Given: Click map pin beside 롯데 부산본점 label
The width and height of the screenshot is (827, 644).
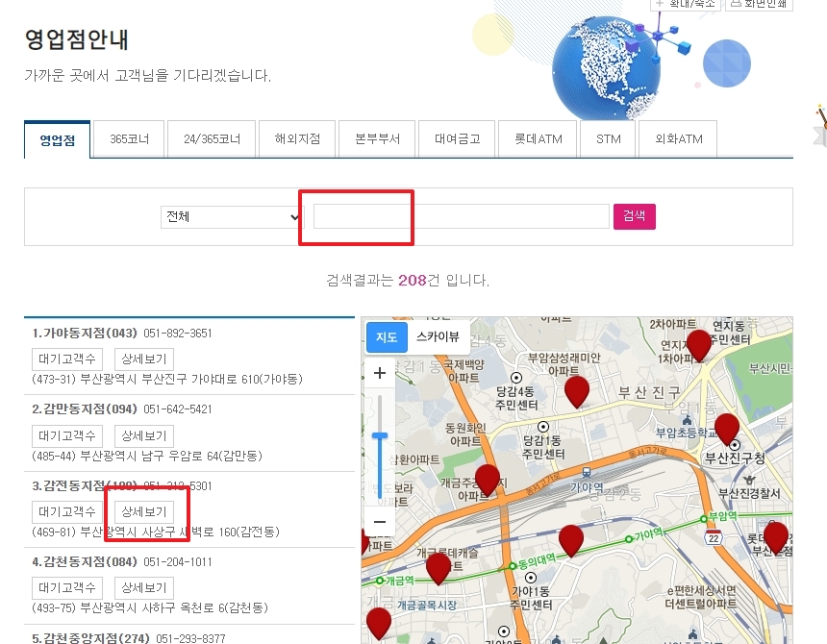Looking at the screenshot, I should [x=776, y=537].
